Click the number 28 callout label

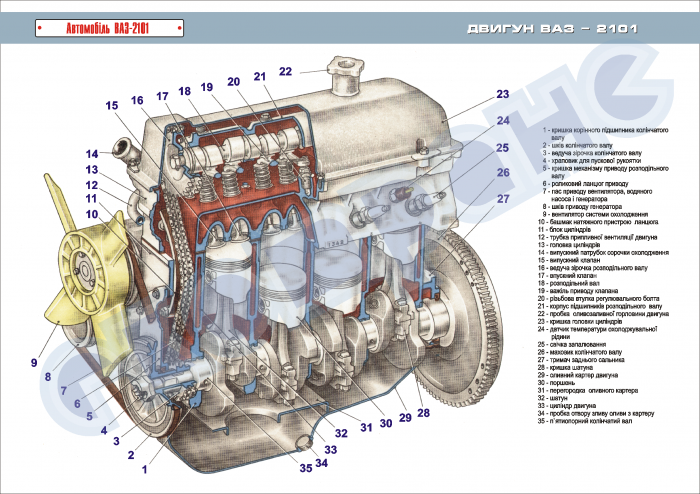pyautogui.click(x=422, y=413)
